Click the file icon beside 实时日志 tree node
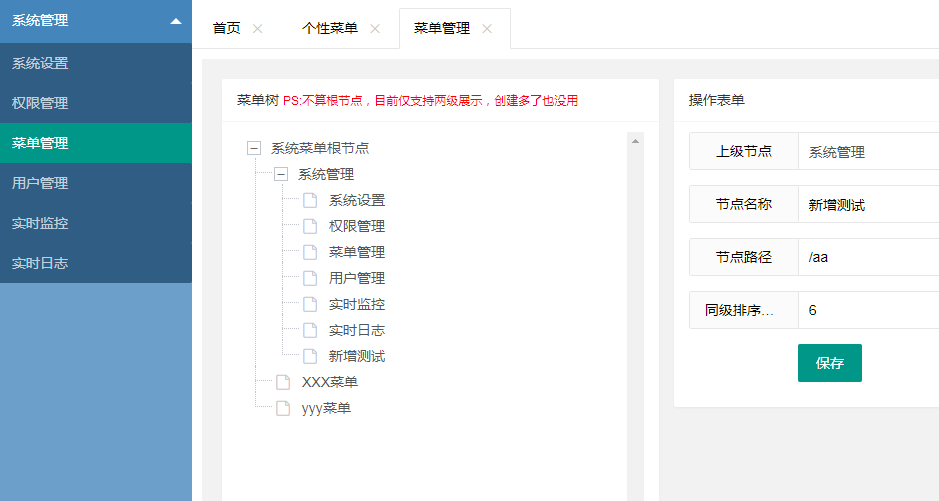The image size is (939, 501). point(310,330)
